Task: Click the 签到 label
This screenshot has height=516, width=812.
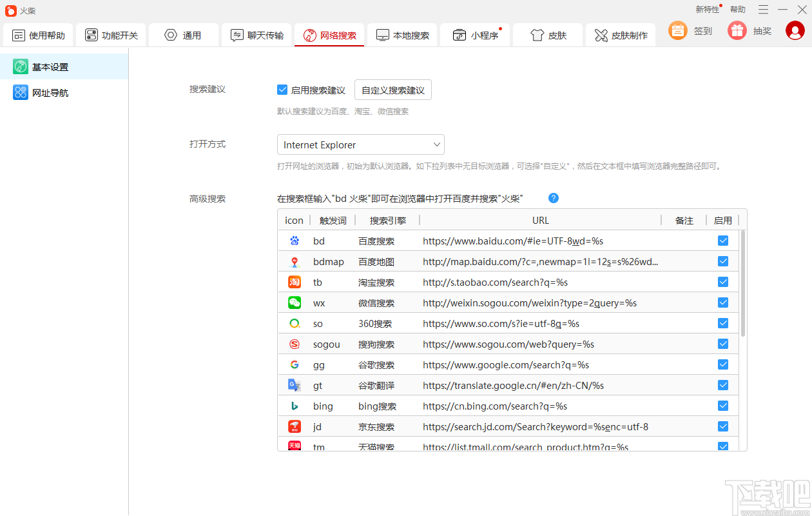Action: (703, 31)
